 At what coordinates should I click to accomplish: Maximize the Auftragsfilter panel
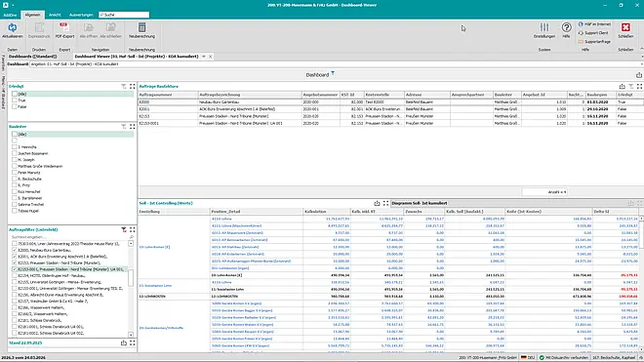(x=133, y=229)
